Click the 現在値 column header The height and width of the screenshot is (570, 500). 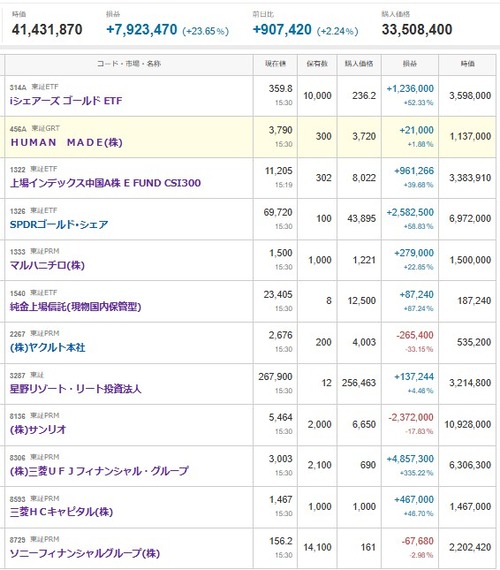click(275, 64)
